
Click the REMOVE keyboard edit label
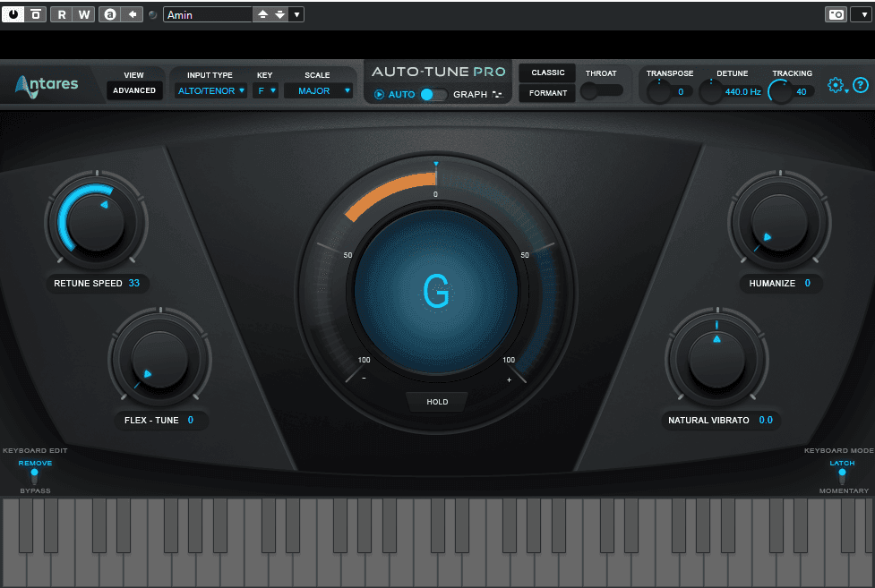point(35,463)
